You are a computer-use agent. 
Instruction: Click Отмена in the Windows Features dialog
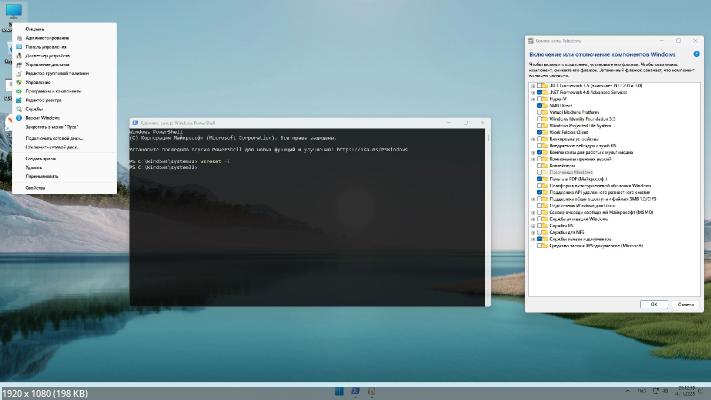point(682,303)
